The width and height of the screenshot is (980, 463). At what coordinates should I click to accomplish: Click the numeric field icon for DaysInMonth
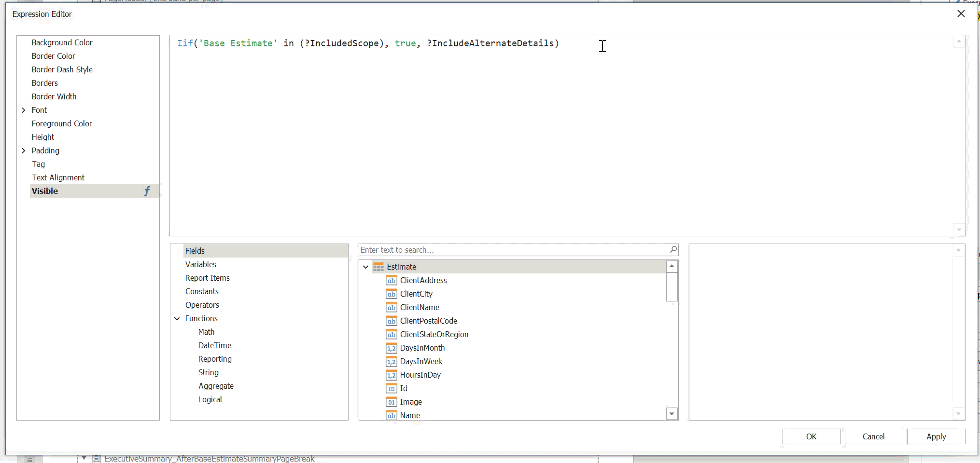[x=391, y=348]
